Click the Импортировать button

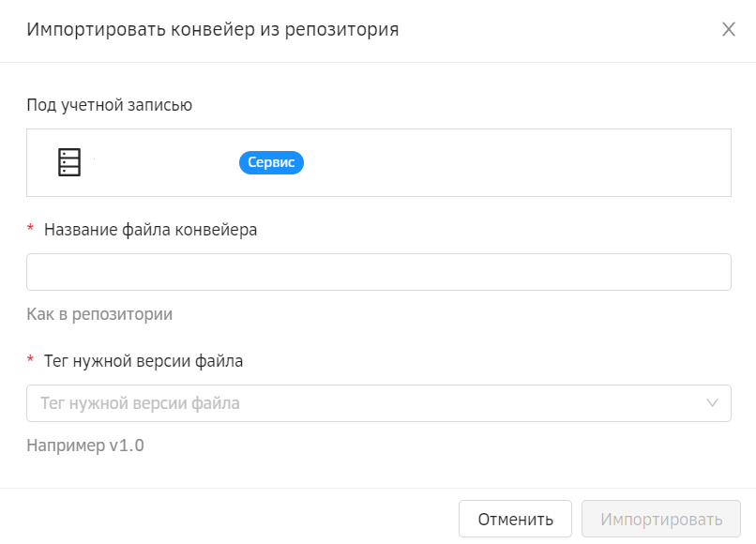(x=661, y=519)
